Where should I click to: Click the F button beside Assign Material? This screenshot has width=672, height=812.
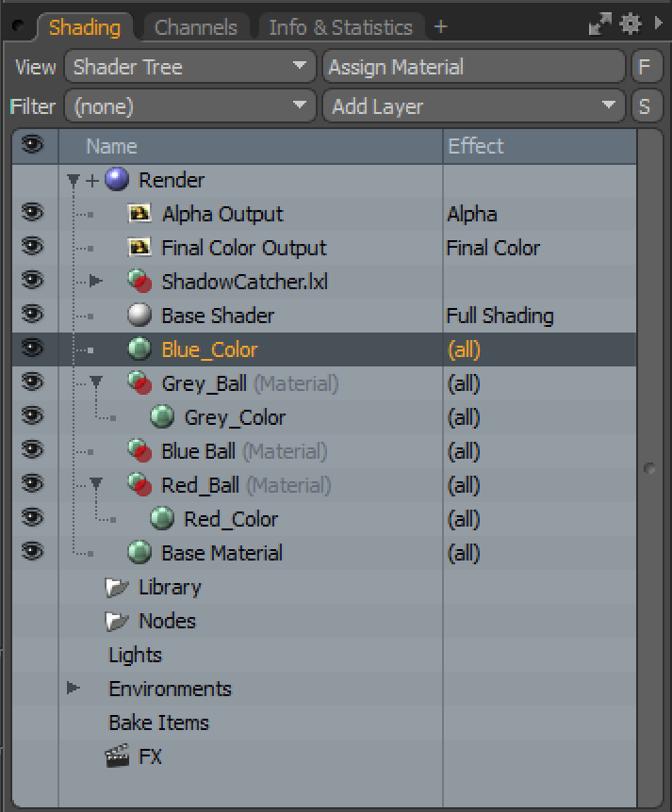647,66
